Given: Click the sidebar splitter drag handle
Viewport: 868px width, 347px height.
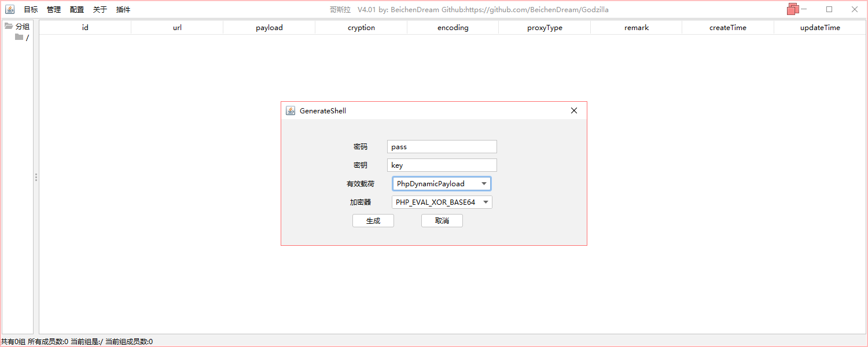Looking at the screenshot, I should coord(36,178).
